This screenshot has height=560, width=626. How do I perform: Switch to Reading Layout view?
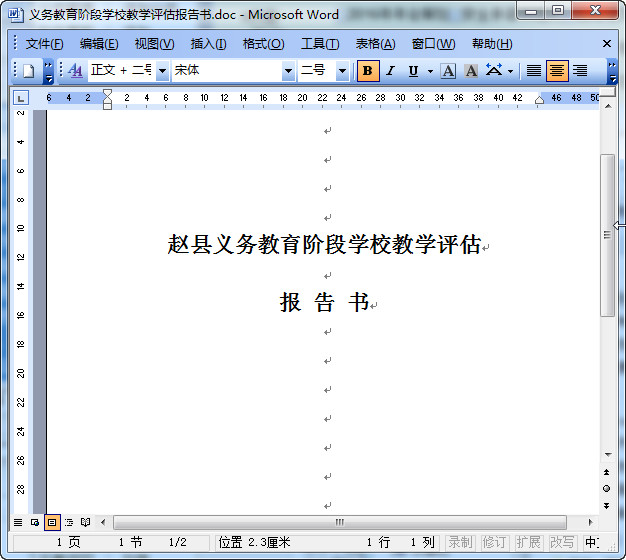coord(85,522)
